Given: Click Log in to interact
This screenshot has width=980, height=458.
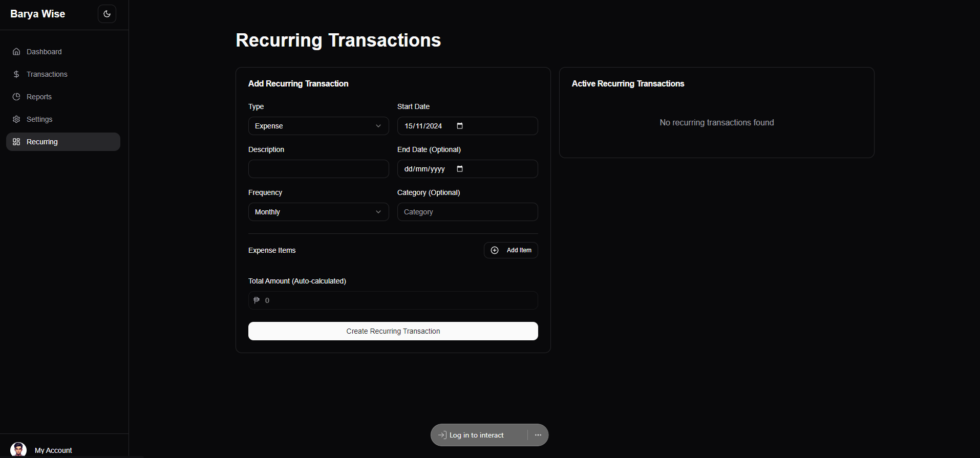Looking at the screenshot, I should click(476, 435).
